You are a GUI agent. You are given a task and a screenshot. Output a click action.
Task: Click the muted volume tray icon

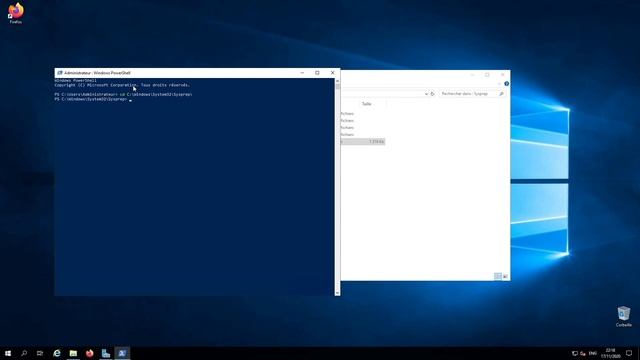[583, 353]
